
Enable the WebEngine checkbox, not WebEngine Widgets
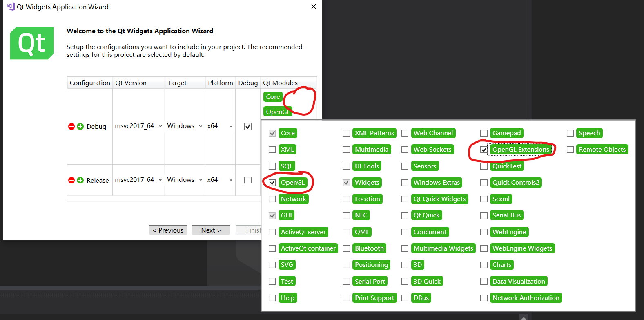tap(484, 232)
